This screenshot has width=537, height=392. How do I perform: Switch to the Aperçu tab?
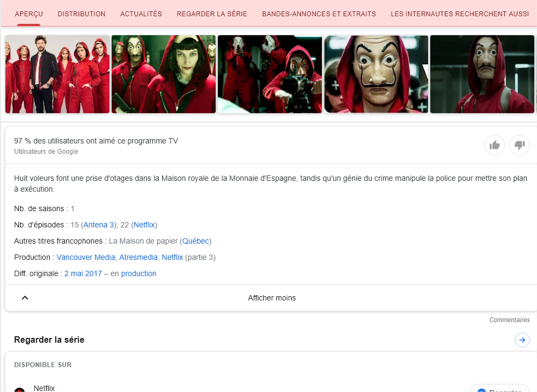tap(29, 14)
